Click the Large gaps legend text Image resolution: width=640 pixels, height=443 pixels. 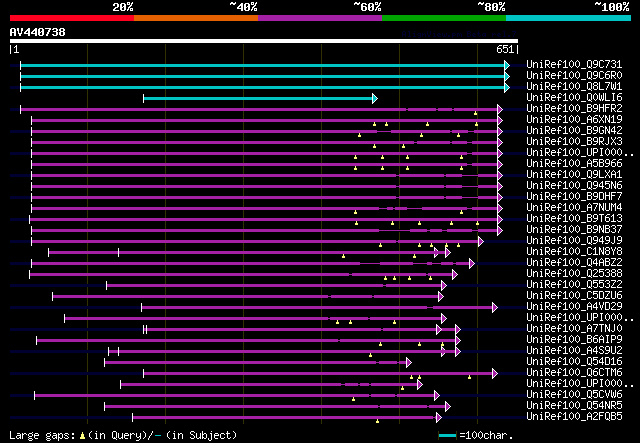click(x=123, y=435)
